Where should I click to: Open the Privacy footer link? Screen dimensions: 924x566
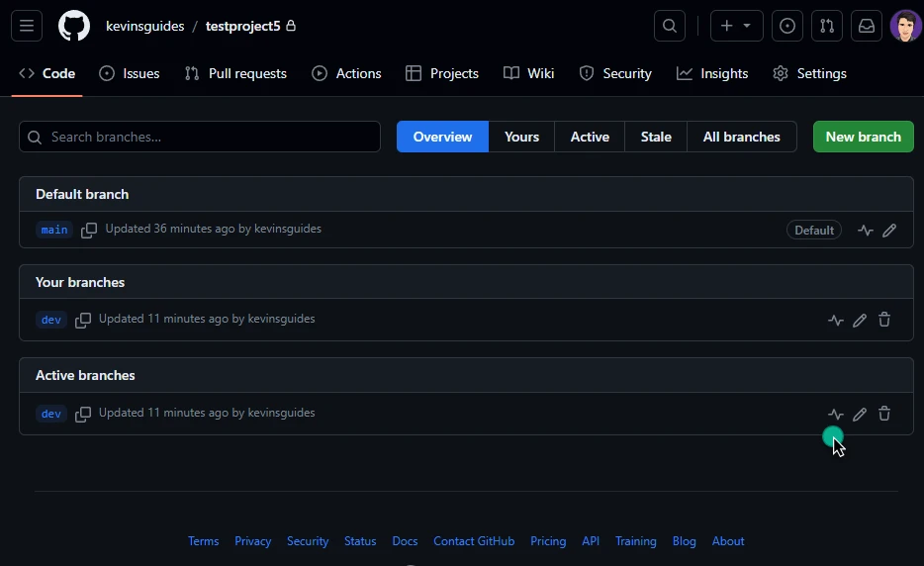253,541
